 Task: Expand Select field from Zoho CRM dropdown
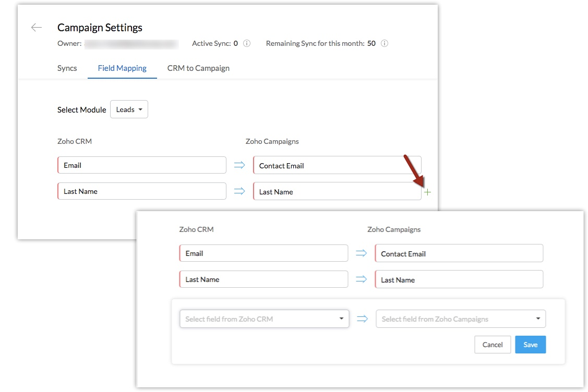coord(265,319)
